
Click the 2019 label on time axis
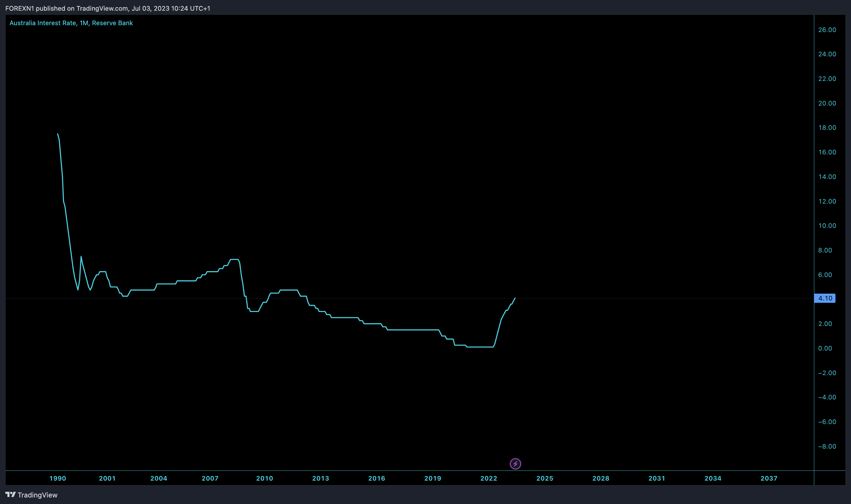click(433, 478)
